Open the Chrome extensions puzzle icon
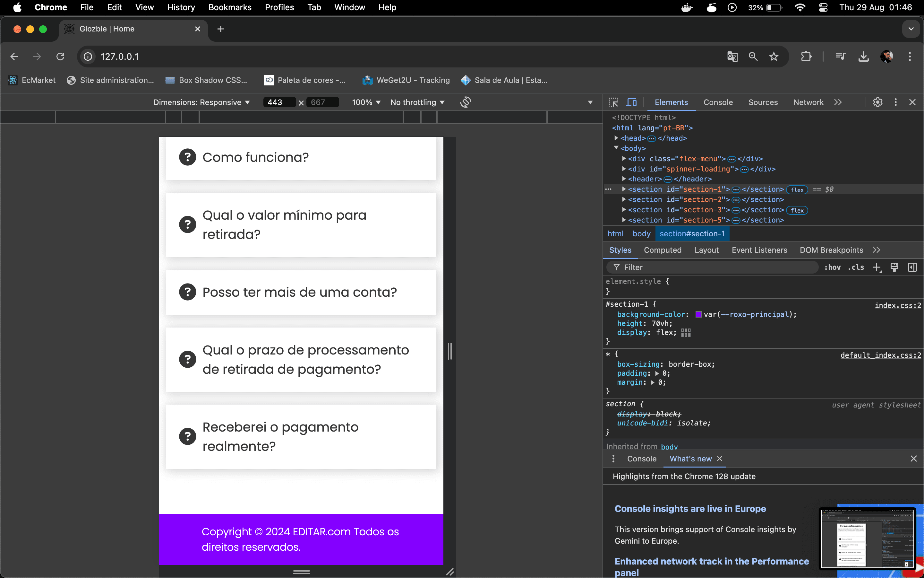 point(806,57)
